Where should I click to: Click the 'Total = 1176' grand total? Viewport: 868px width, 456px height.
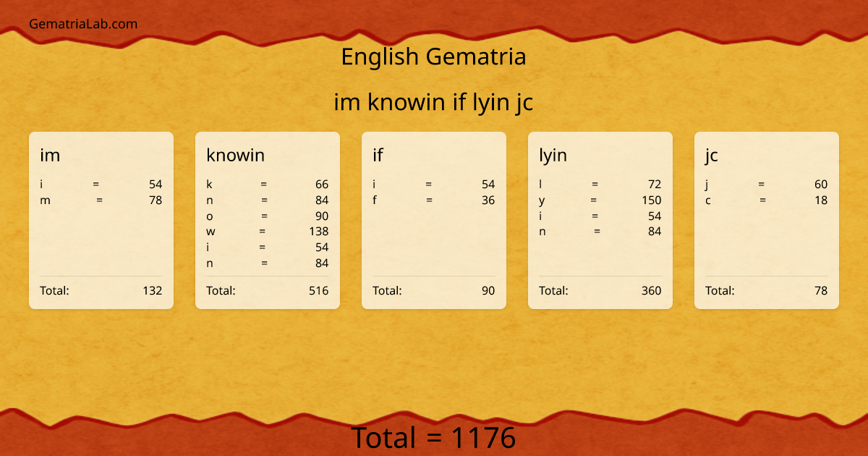[433, 438]
